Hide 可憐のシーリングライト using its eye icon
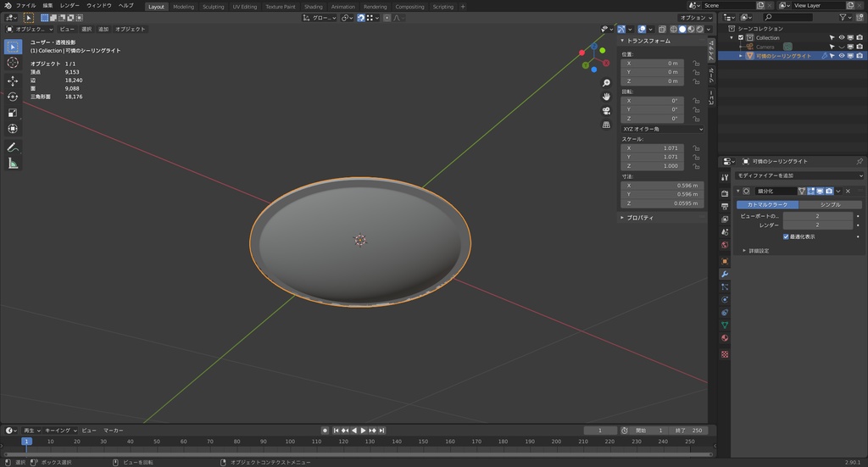Viewport: 868px width, 467px height. click(842, 56)
